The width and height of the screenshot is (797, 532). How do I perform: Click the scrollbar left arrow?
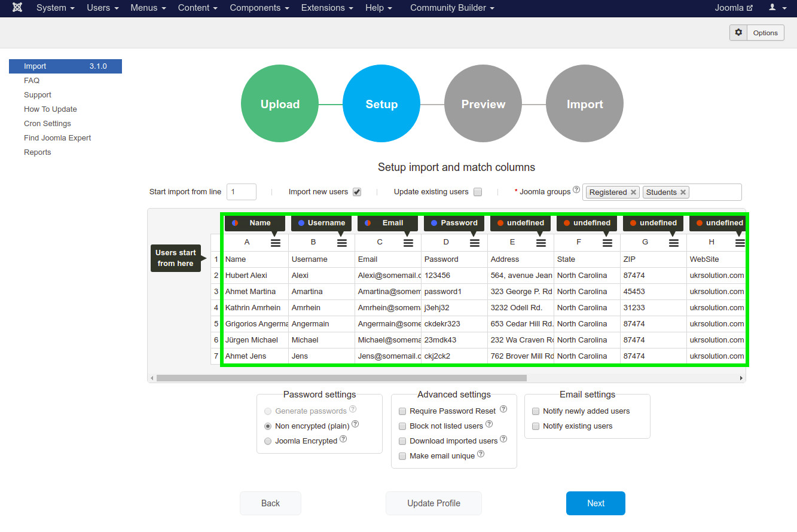pyautogui.click(x=152, y=378)
